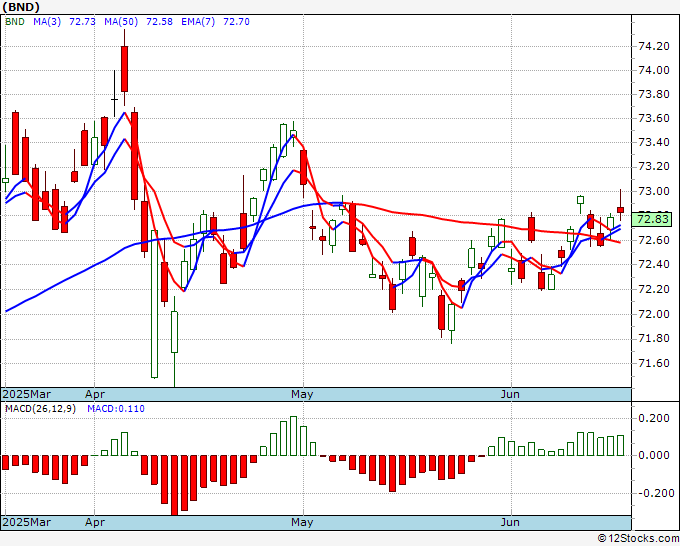Click the 74.20 price axis label
Image resolution: width=680 pixels, height=546 pixels.
tap(654, 46)
